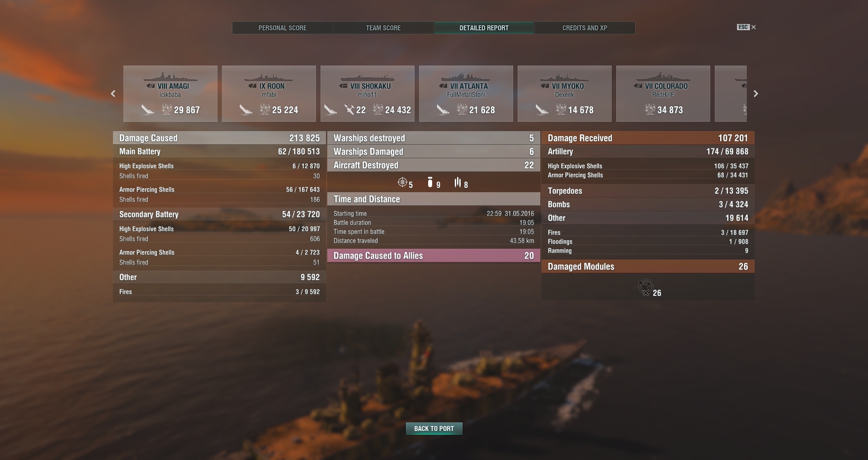Click the fighter aircraft destroyed icon
This screenshot has width=868, height=460.
402,182
